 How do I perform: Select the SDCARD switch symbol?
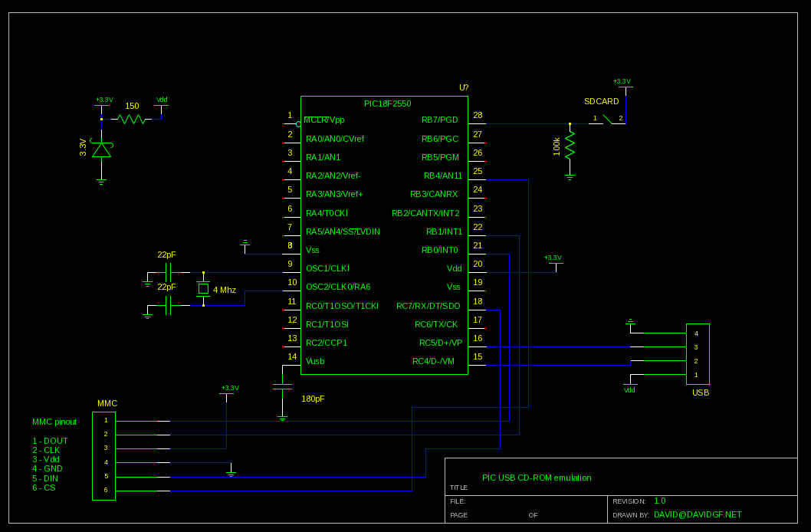pyautogui.click(x=609, y=120)
